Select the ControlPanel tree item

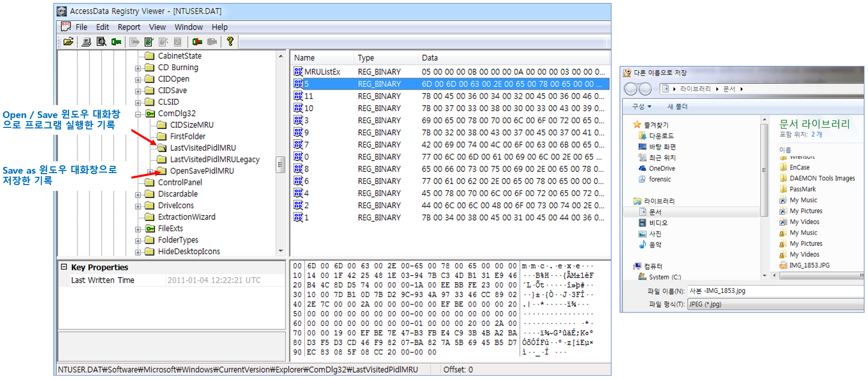point(180,182)
